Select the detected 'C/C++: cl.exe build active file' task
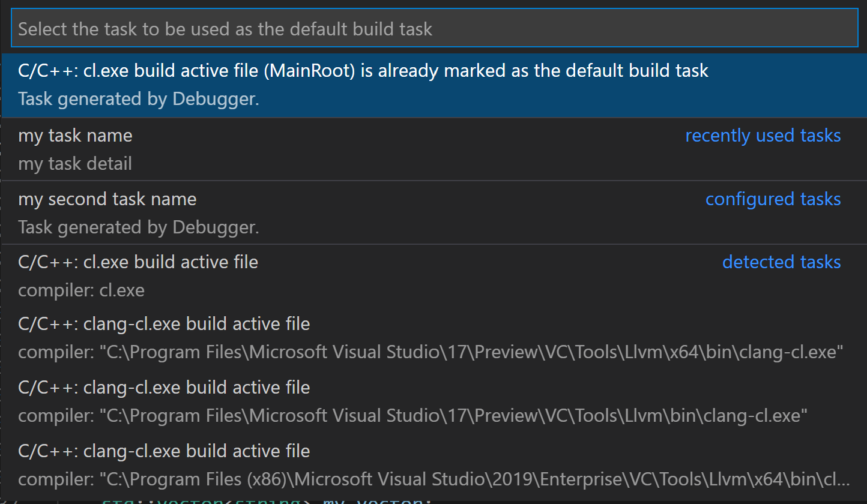The width and height of the screenshot is (867, 504). [137, 262]
